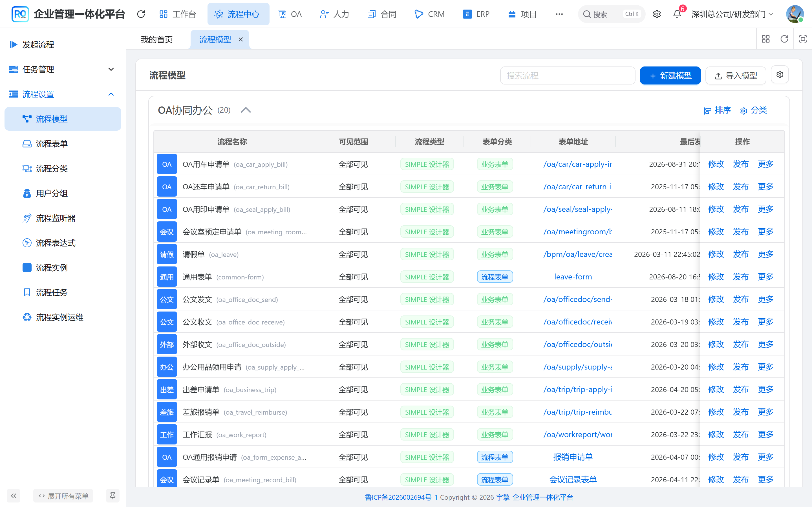Open the header settings gear icon
This screenshot has height=507, width=812.
click(x=657, y=14)
